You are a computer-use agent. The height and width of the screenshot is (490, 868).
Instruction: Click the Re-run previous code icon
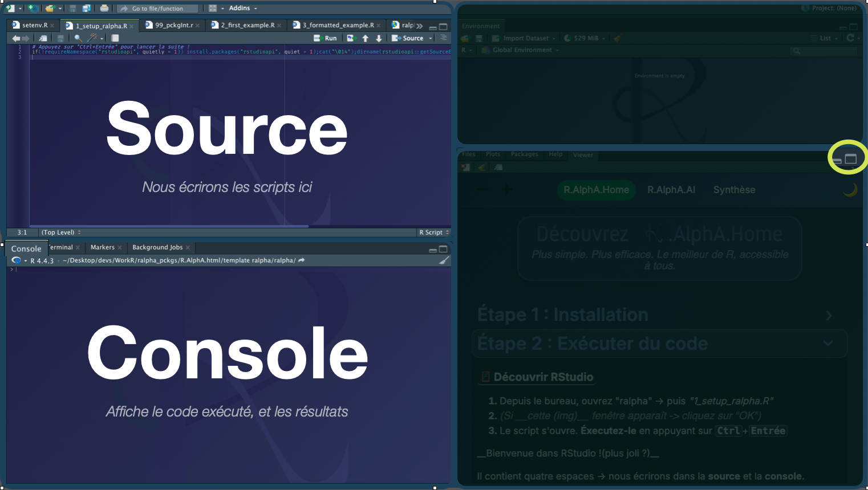click(352, 38)
